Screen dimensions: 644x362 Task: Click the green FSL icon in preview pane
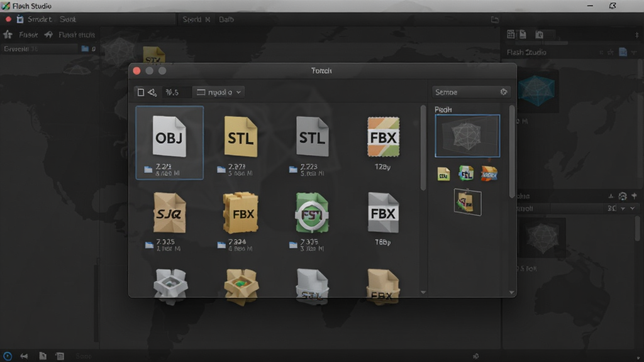tap(466, 173)
